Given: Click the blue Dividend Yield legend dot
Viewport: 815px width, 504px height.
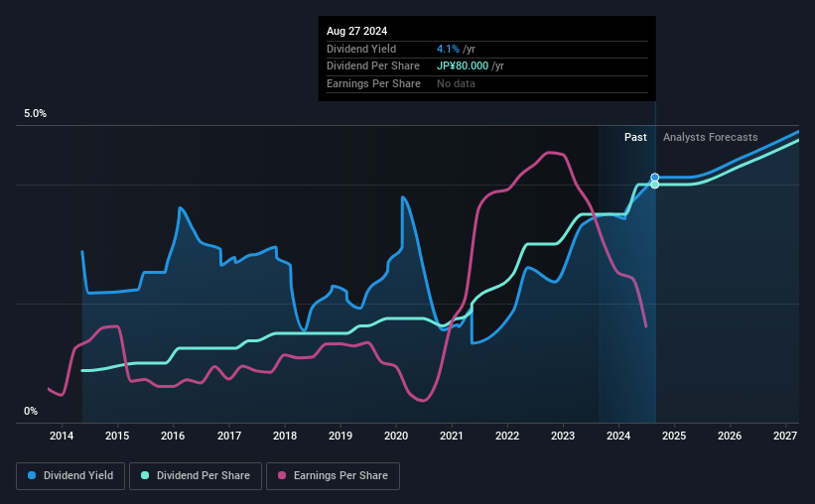Looking at the screenshot, I should [32, 475].
